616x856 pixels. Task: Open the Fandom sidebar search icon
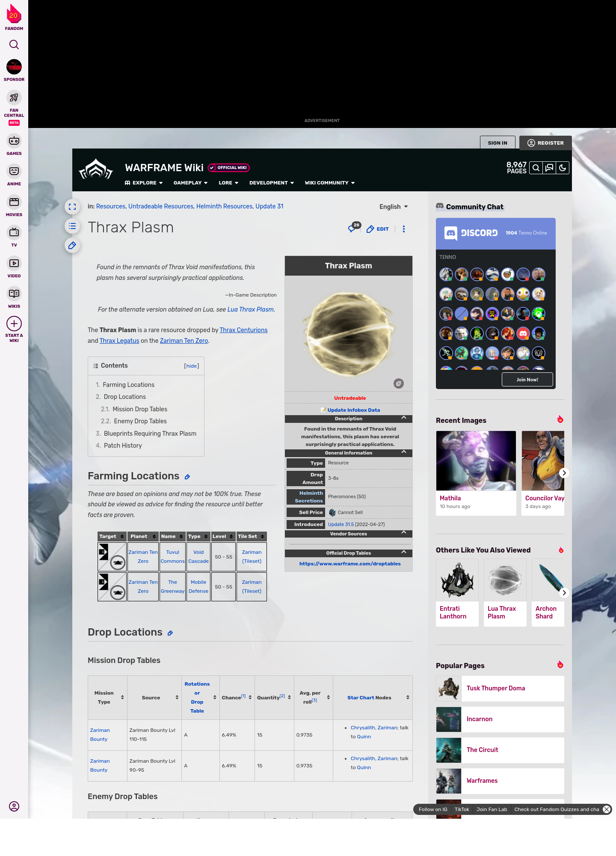click(x=14, y=45)
